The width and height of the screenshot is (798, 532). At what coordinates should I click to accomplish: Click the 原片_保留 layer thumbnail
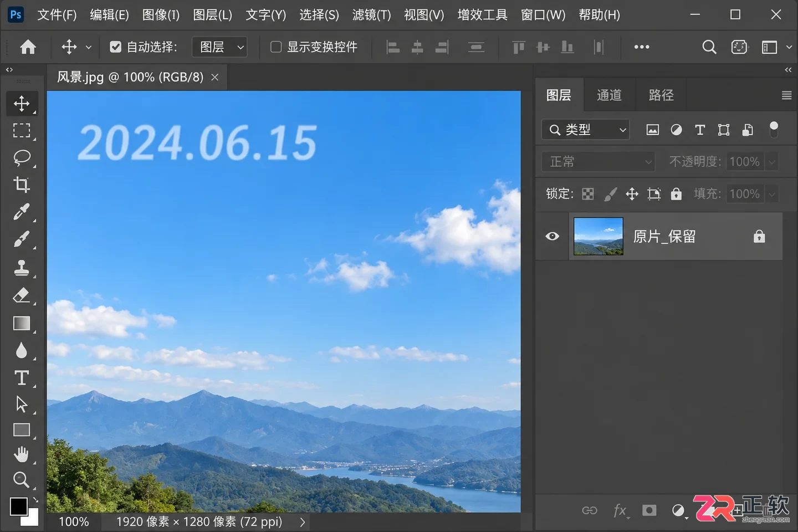(598, 236)
